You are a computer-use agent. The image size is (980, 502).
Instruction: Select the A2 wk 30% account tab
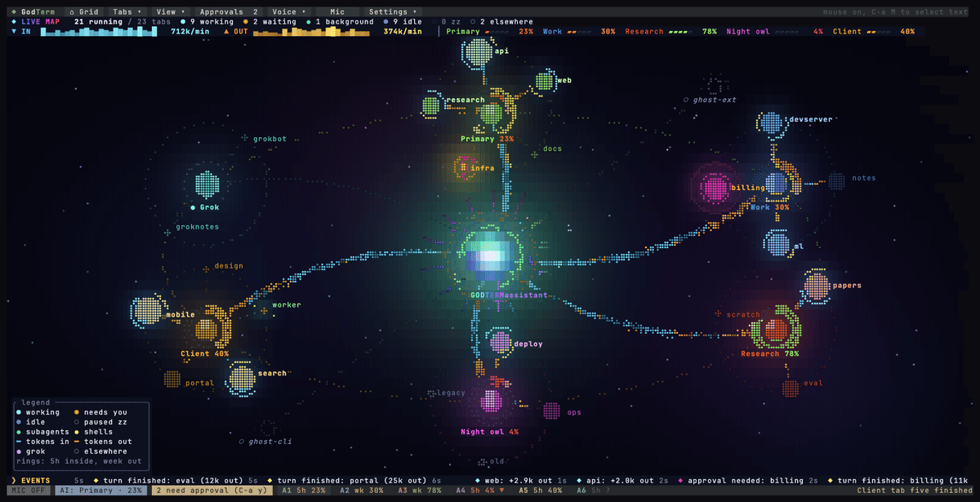(x=363, y=491)
